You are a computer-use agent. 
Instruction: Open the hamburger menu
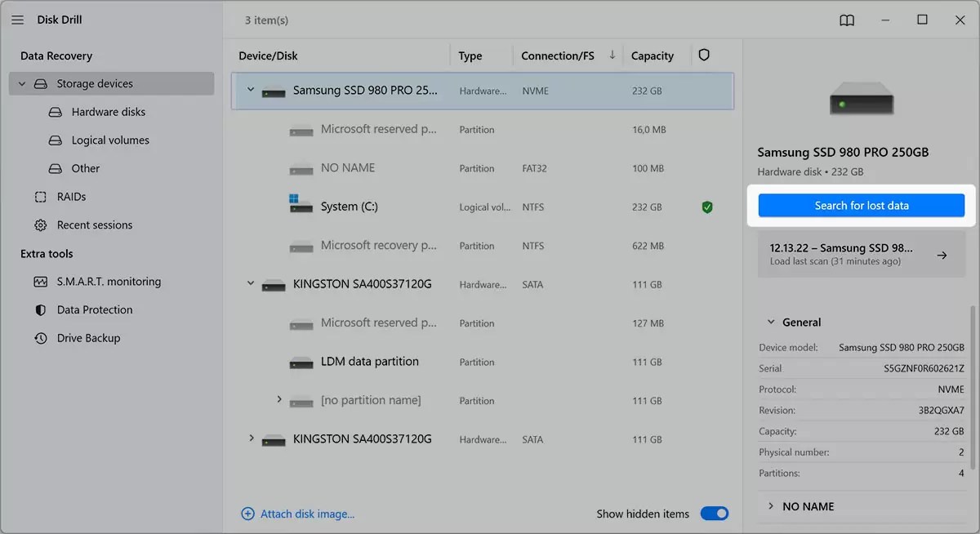coord(17,20)
